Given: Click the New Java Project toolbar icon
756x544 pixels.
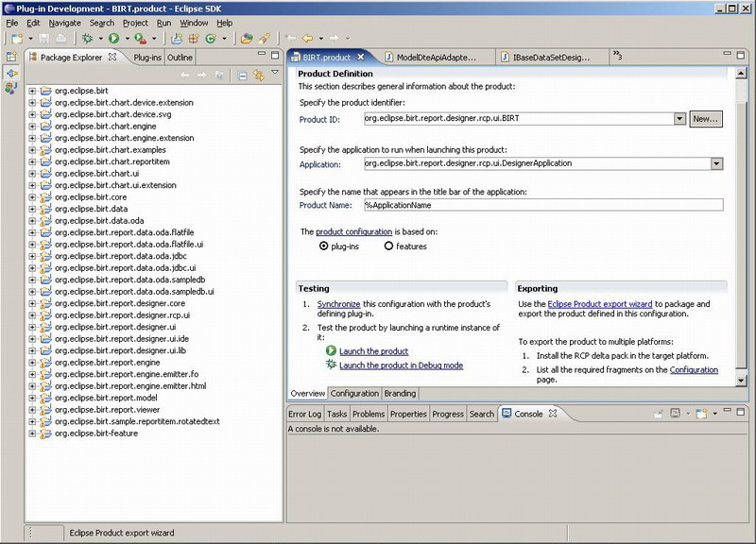Looking at the screenshot, I should click(177, 38).
